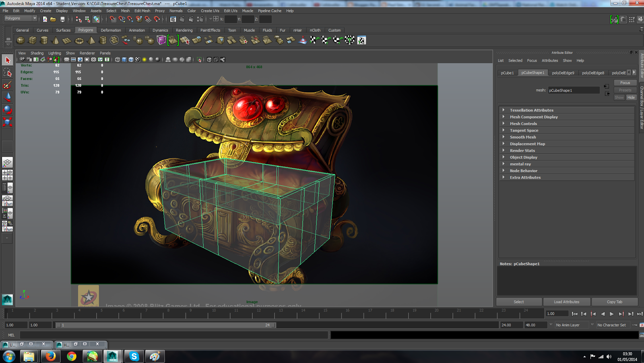Viewport: 644px width, 363px height.
Task: Create a polygon plane from the shelf
Action: click(67, 40)
